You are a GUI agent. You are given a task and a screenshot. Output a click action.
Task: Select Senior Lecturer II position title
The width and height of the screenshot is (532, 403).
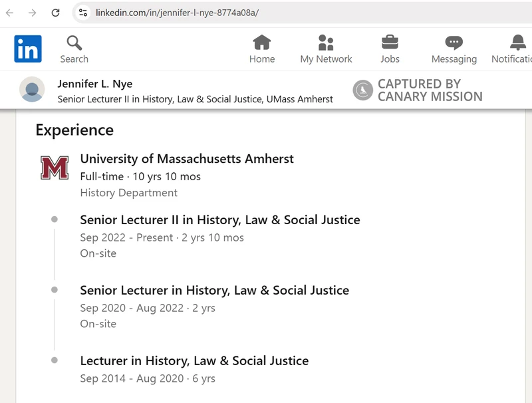pyautogui.click(x=220, y=219)
